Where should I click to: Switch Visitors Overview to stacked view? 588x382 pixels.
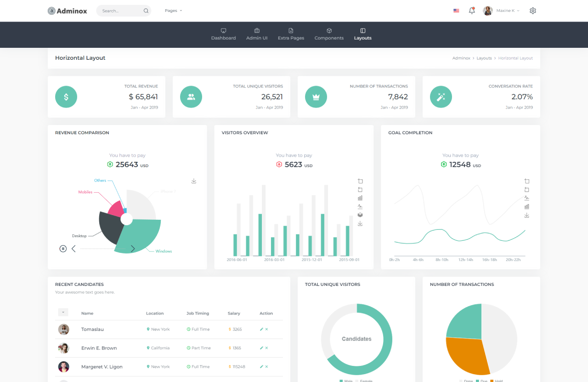point(360,215)
